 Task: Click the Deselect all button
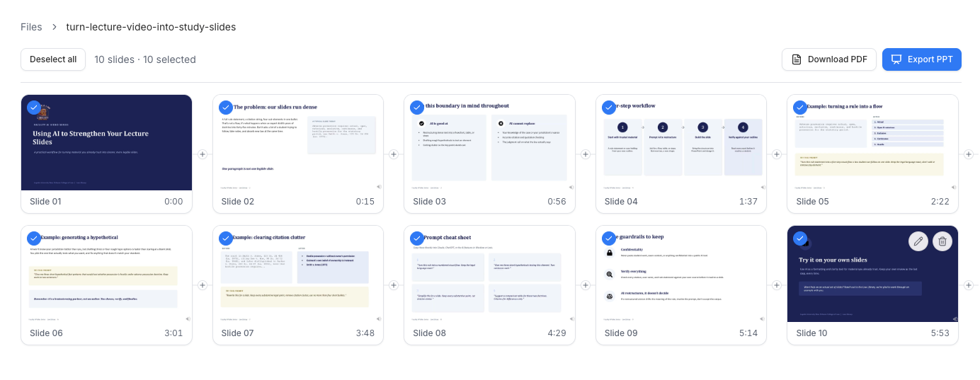[53, 59]
